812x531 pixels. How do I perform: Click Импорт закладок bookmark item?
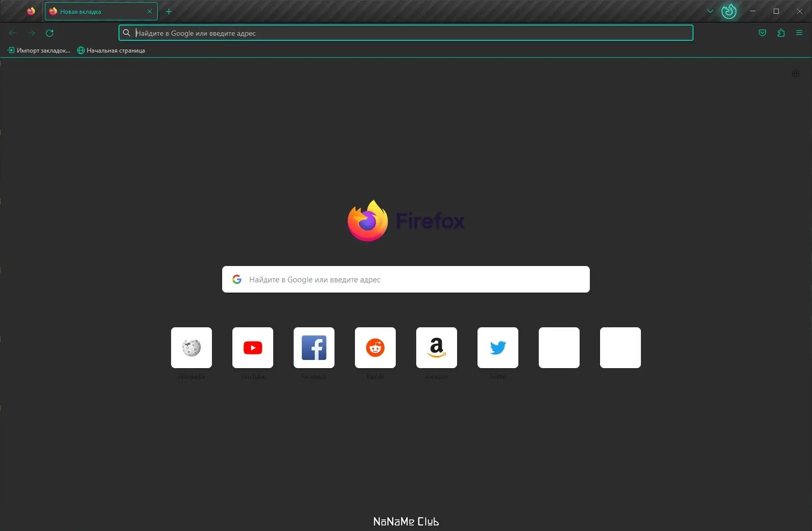[x=39, y=51]
